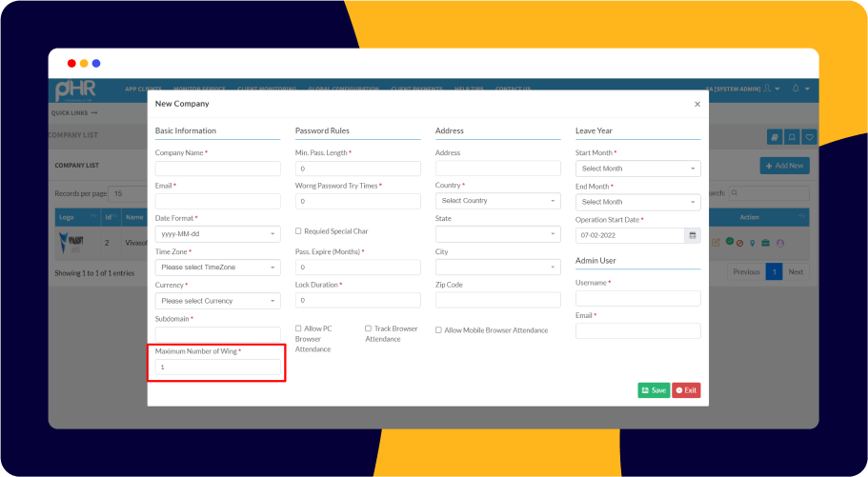Check Allow PC Browser Attendance

click(x=298, y=328)
